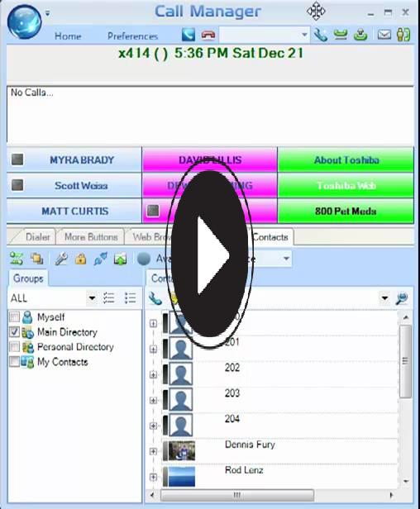The image size is (420, 509).
Task: Select the Groups panel tab
Action: coord(28,278)
